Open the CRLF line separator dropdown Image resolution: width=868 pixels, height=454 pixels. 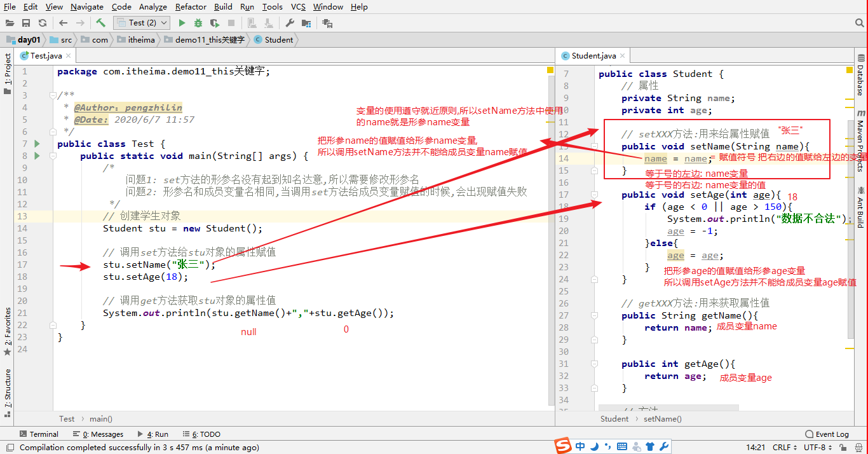(x=785, y=447)
